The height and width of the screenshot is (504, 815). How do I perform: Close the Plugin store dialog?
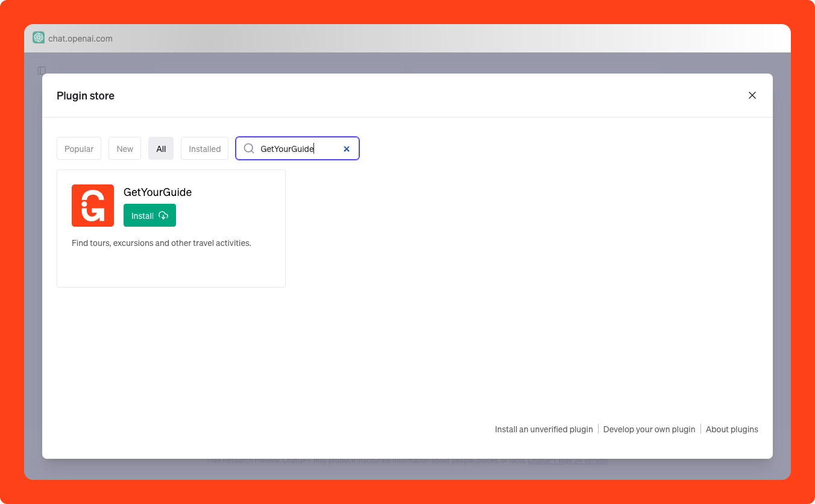(752, 95)
